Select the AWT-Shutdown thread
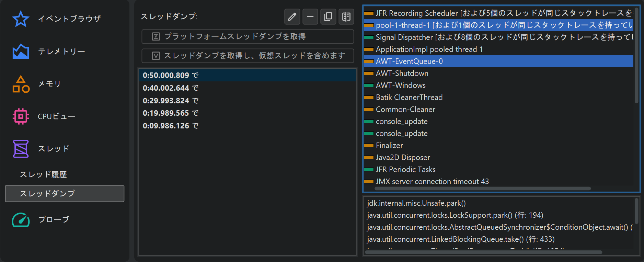Image resolution: width=644 pixels, height=262 pixels. 402,73
